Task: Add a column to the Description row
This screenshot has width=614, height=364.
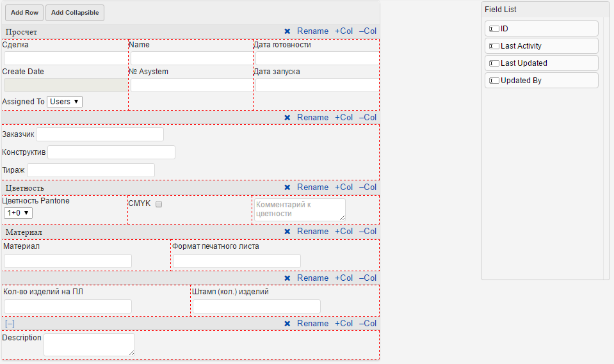Action: pyautogui.click(x=344, y=323)
